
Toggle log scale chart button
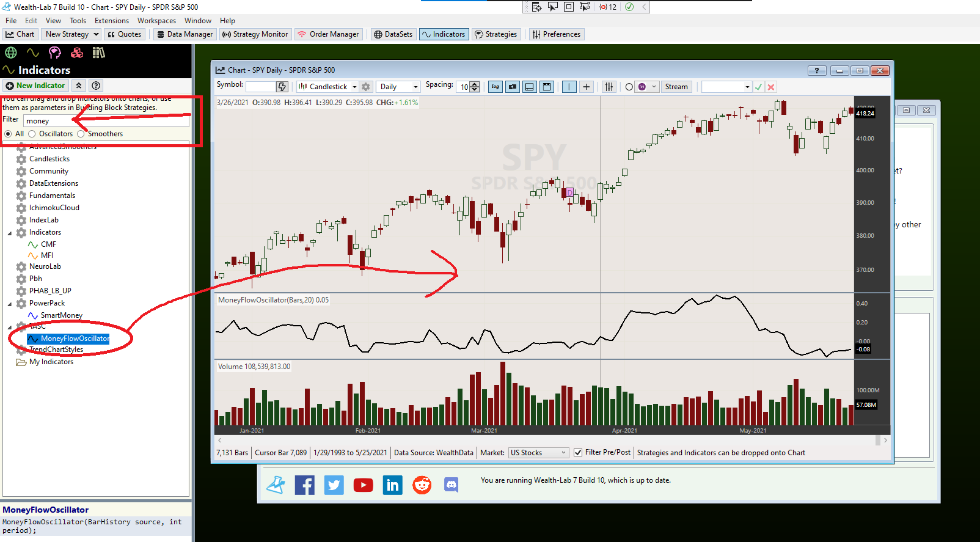point(495,87)
